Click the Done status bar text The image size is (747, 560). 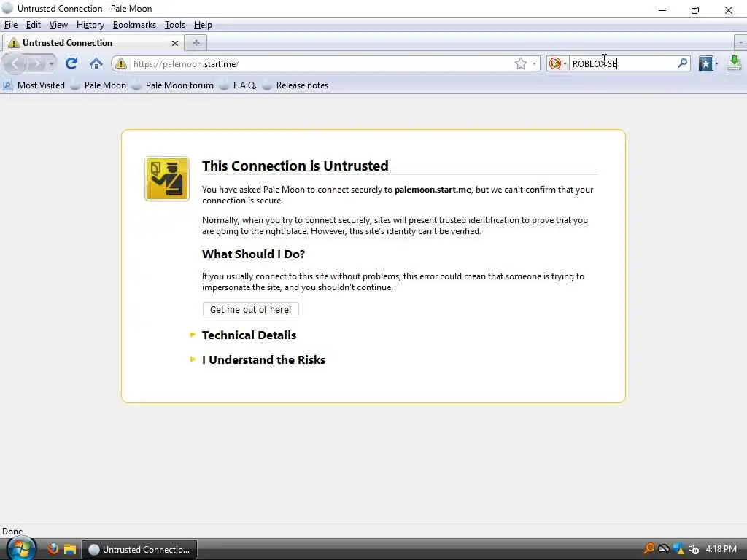12,532
